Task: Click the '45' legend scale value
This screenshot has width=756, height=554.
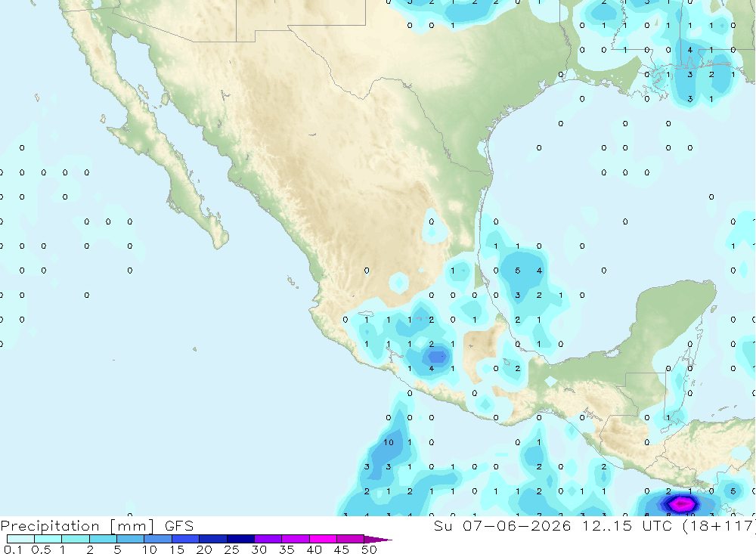Action: 342,549
